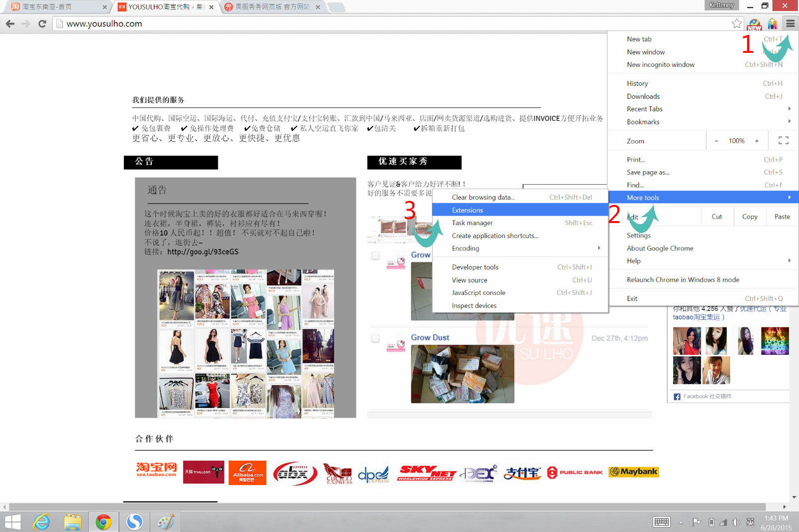
Task: Click the colorful extension icon beside the menu
Action: tap(773, 23)
